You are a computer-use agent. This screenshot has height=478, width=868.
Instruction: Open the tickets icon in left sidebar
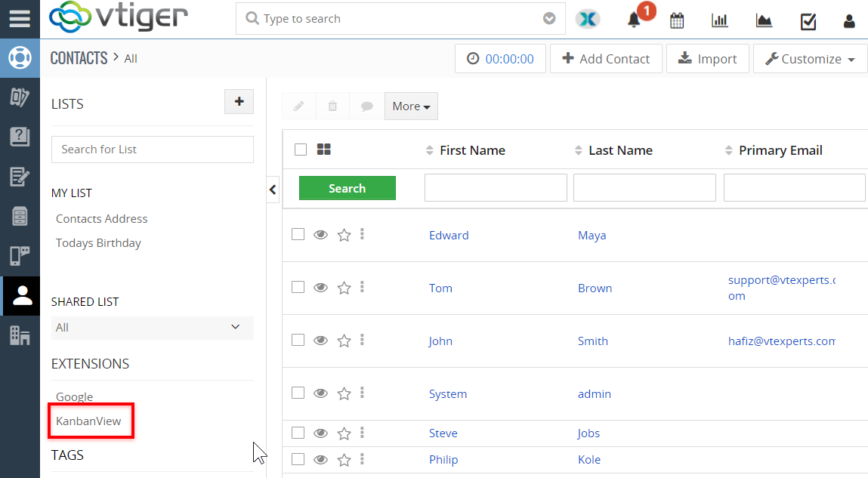(20, 97)
